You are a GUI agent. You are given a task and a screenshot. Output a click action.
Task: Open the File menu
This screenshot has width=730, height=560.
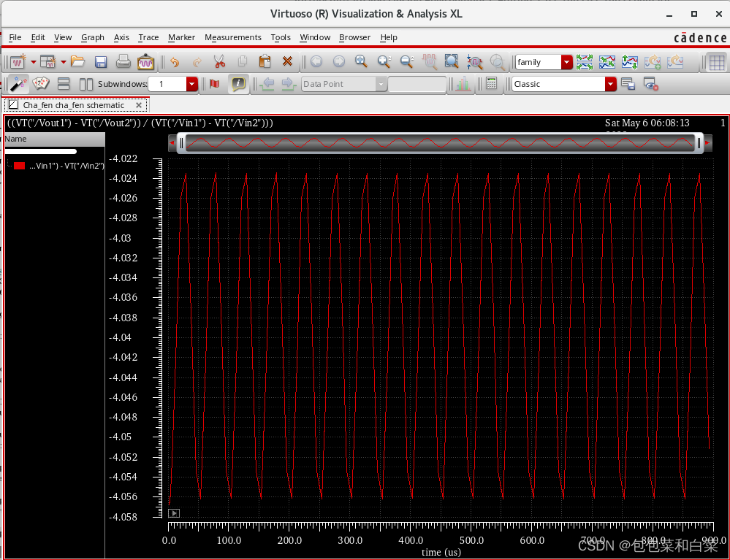click(15, 37)
